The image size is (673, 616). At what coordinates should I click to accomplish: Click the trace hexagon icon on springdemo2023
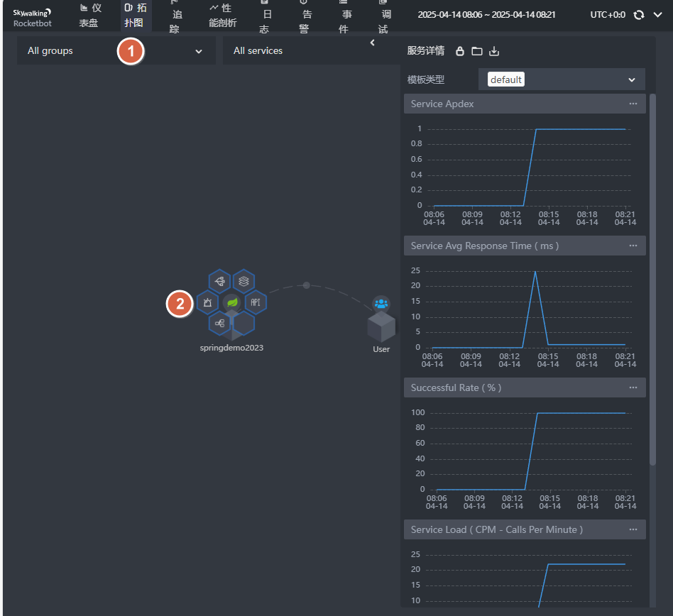coord(220,282)
